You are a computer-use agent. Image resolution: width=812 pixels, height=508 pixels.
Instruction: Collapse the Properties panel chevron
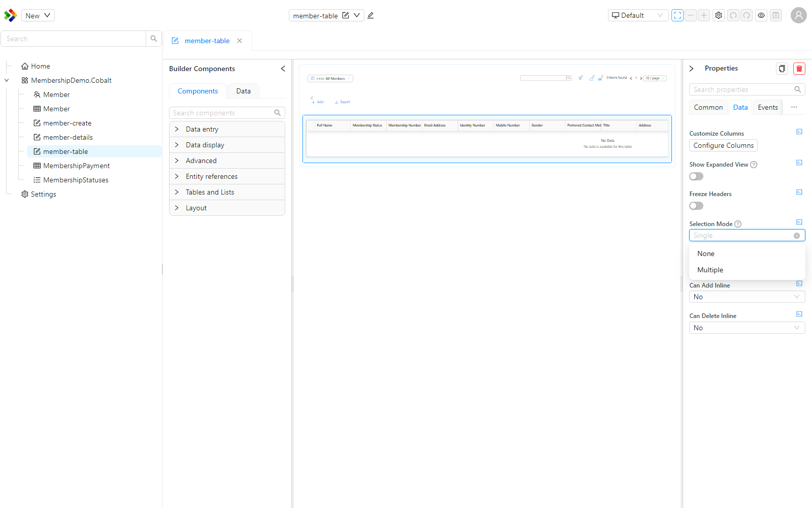tap(691, 69)
